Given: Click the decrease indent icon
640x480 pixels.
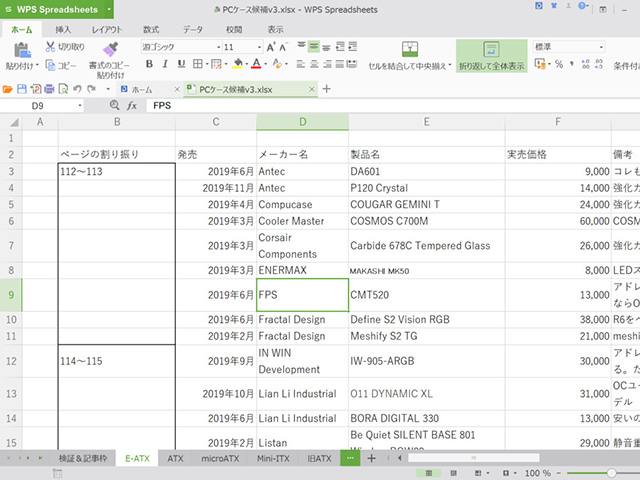Looking at the screenshot, I should [x=340, y=47].
